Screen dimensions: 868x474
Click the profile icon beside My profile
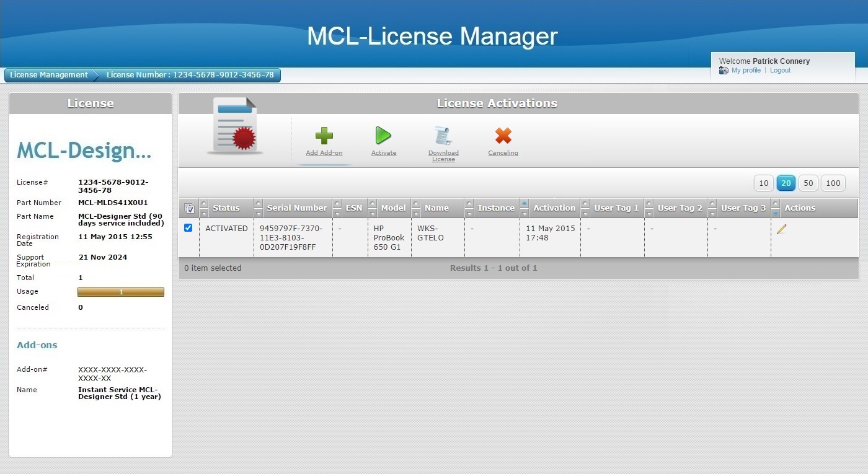pos(724,71)
